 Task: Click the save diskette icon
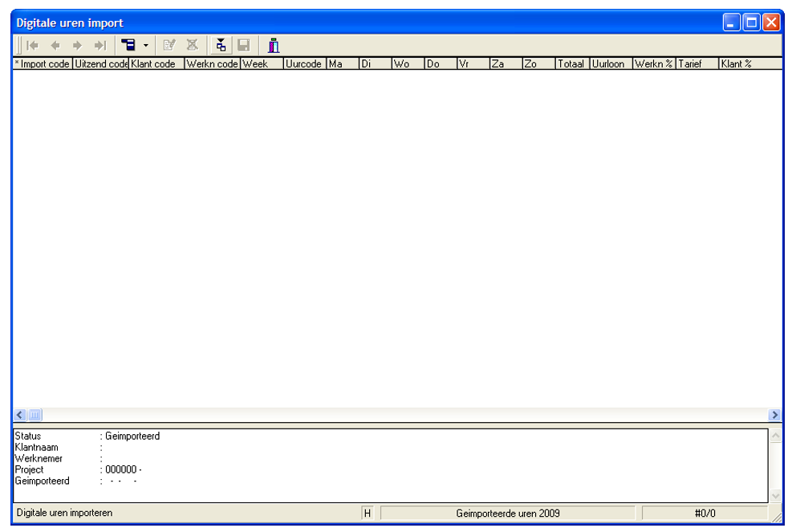(x=242, y=46)
